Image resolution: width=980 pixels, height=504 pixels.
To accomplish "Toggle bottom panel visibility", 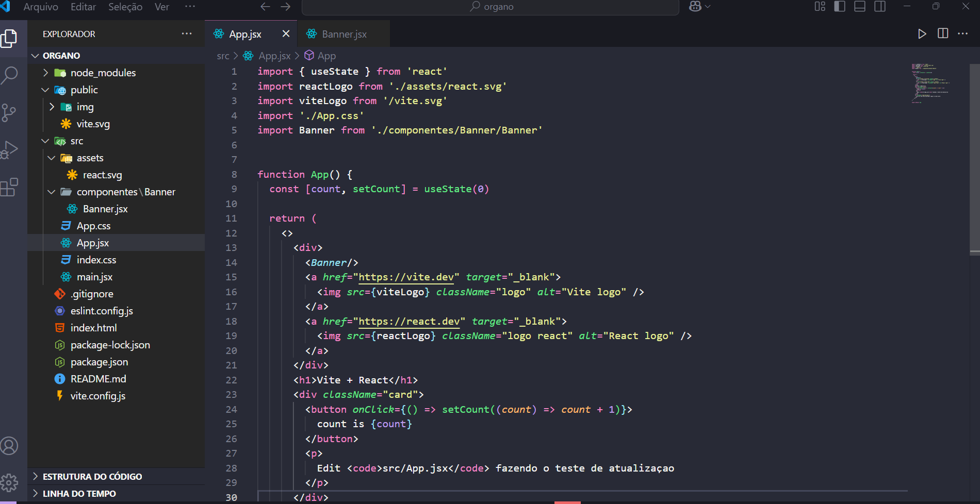I will coord(860,6).
